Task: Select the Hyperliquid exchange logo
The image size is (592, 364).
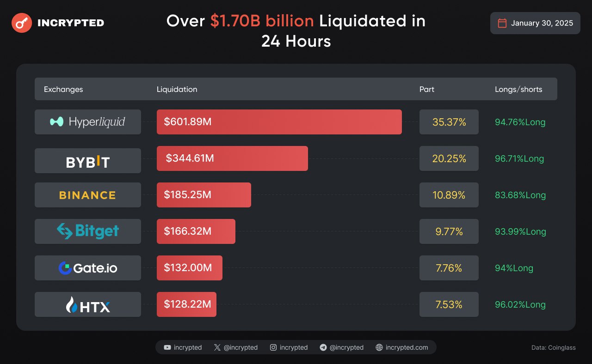Action: coord(88,122)
